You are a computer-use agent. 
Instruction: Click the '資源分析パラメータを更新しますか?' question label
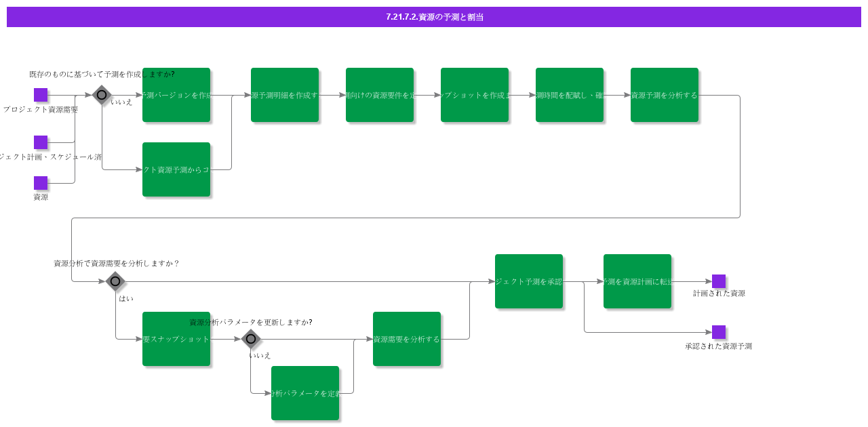[251, 323]
